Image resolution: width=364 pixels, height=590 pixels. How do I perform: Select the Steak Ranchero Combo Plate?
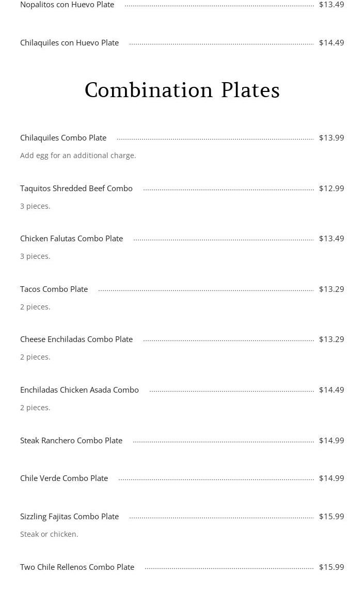71,441
